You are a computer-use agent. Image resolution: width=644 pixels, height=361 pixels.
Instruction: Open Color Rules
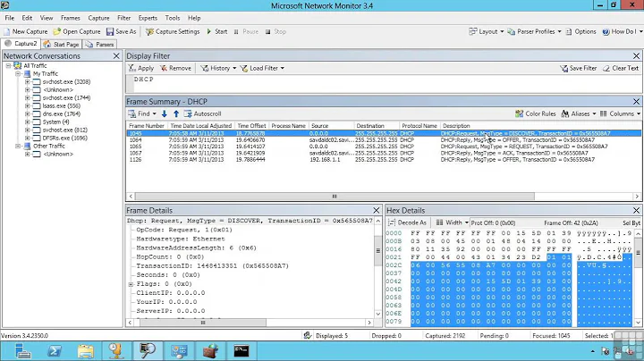pyautogui.click(x=536, y=113)
